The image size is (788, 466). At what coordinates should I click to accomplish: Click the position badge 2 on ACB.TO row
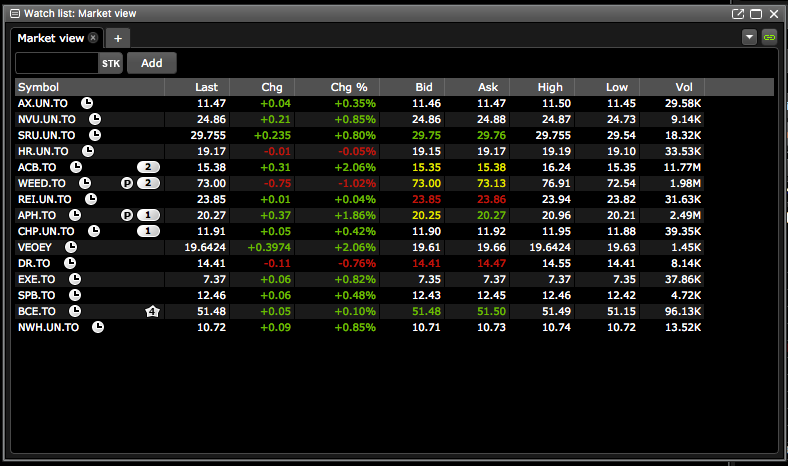click(x=148, y=167)
